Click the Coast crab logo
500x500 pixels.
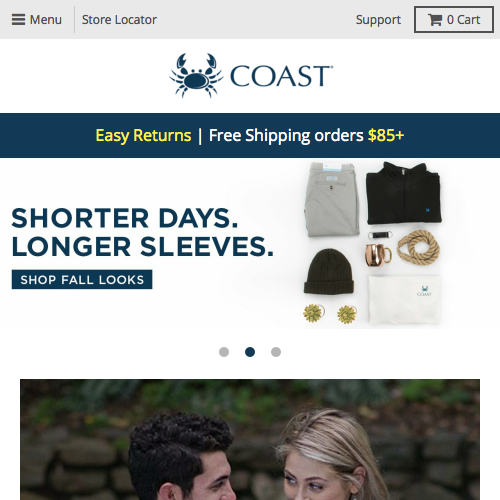tap(196, 76)
